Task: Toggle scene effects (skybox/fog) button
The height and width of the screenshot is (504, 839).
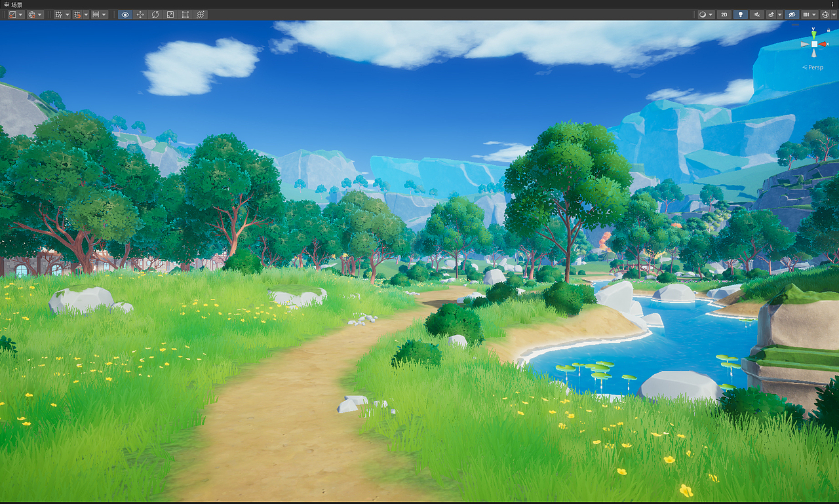Action: click(x=771, y=14)
